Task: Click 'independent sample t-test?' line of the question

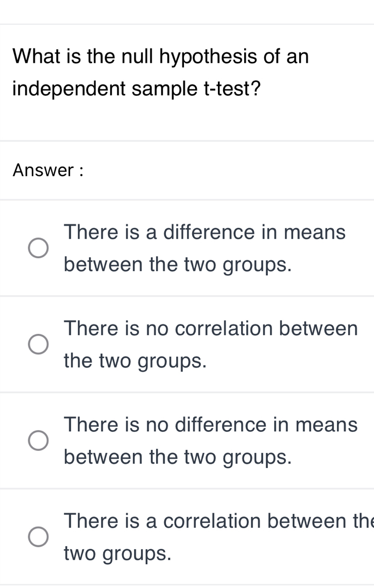Action: click(136, 89)
